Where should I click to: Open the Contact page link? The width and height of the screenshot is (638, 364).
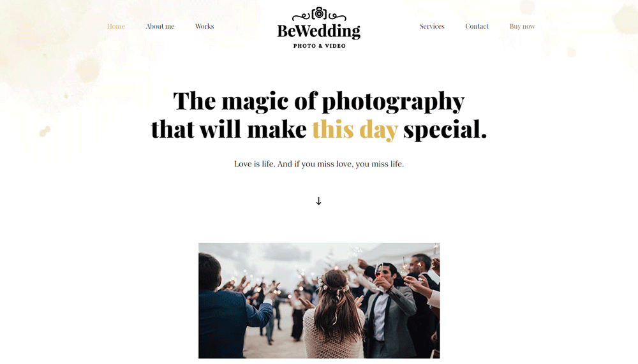coord(477,26)
